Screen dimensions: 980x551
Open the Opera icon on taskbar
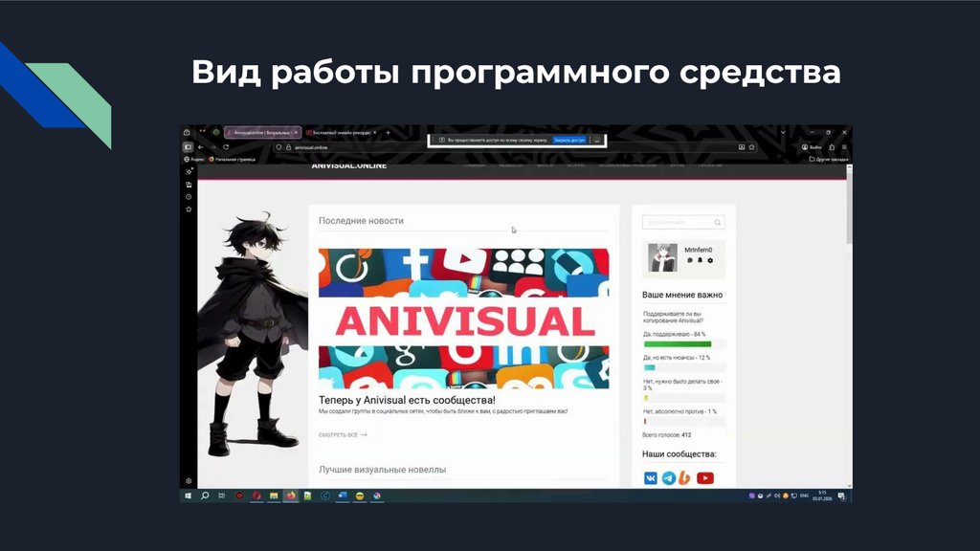pos(256,496)
